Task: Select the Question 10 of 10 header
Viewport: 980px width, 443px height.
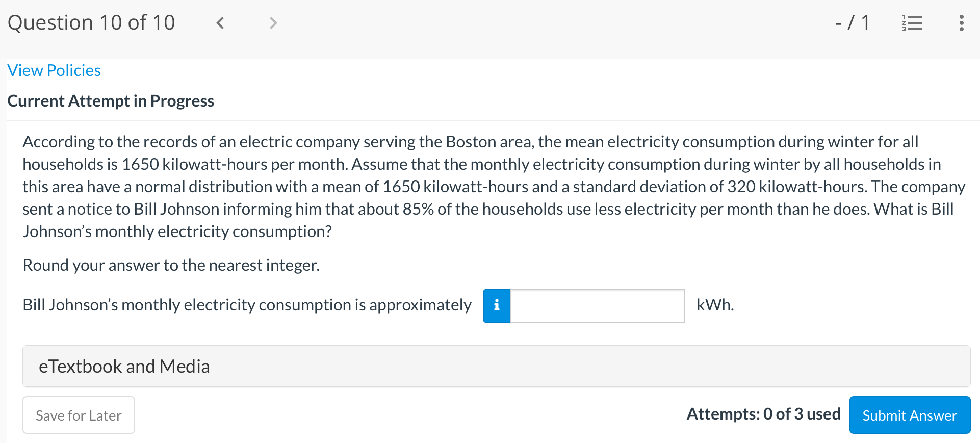Action: 91,22
